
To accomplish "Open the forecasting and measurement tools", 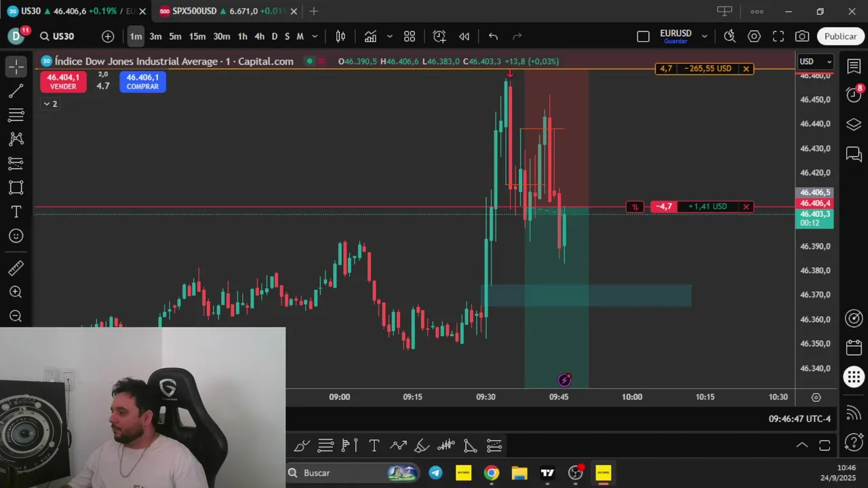I will pyautogui.click(x=16, y=163).
